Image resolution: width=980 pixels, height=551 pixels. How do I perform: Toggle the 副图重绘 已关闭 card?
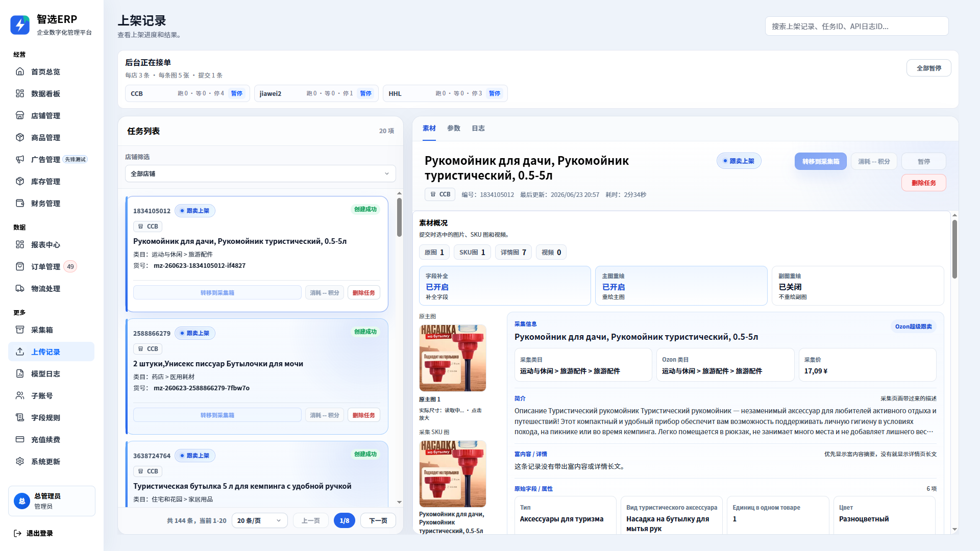click(857, 286)
